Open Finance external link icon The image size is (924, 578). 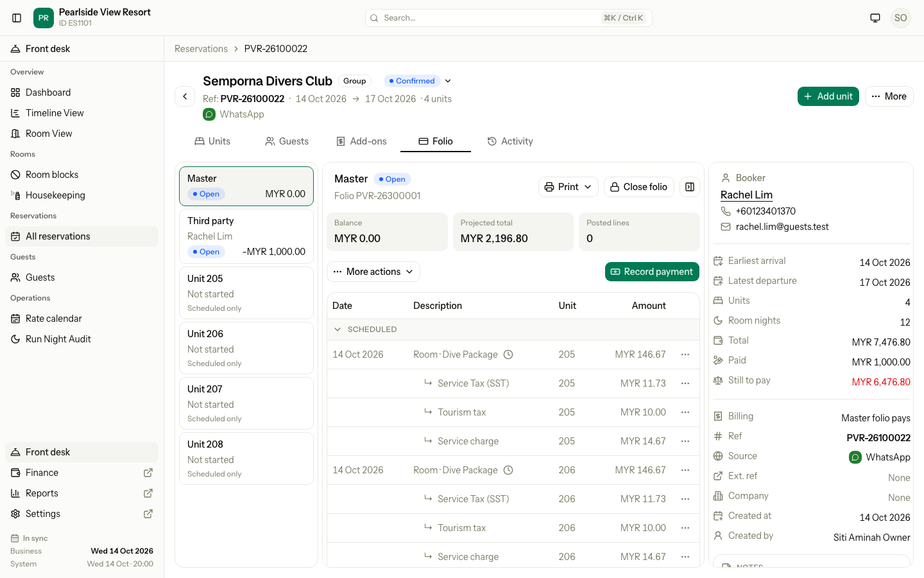pos(148,473)
